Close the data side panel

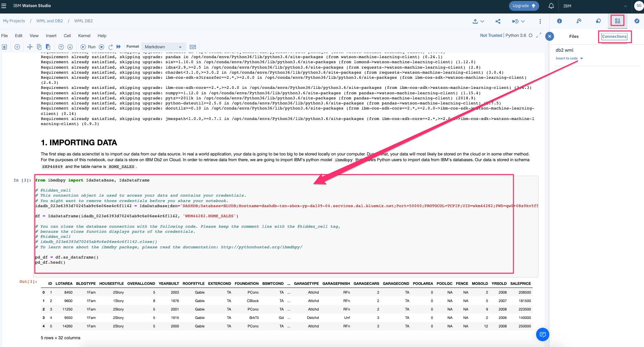[550, 36]
